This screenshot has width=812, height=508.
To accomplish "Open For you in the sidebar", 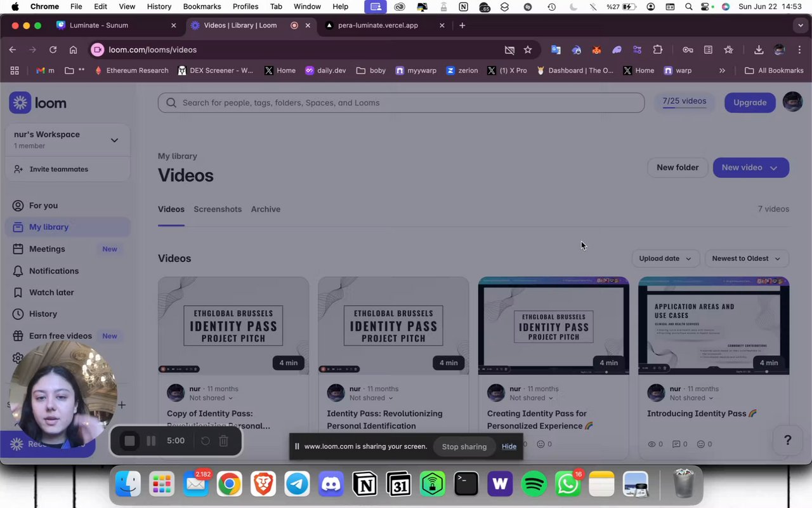I will tap(43, 205).
